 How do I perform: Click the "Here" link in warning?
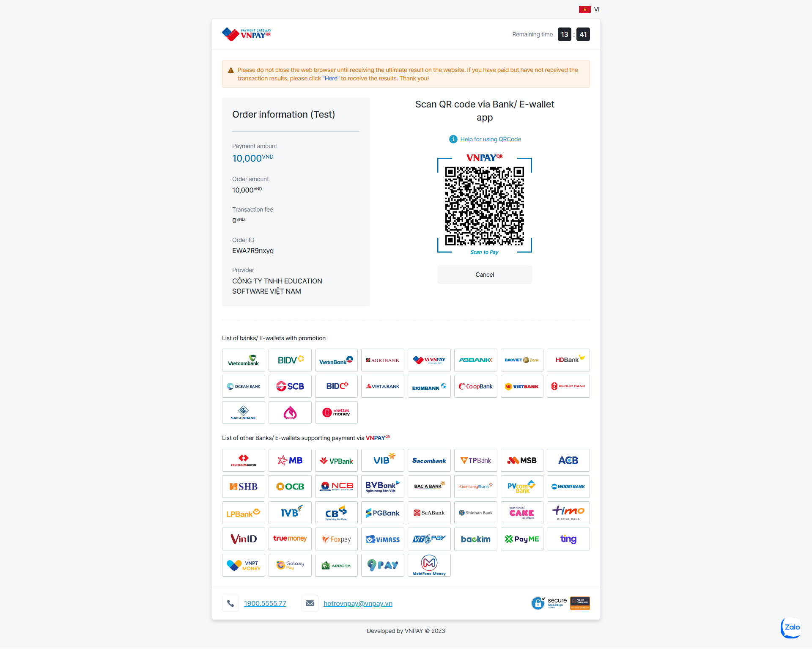331,78
